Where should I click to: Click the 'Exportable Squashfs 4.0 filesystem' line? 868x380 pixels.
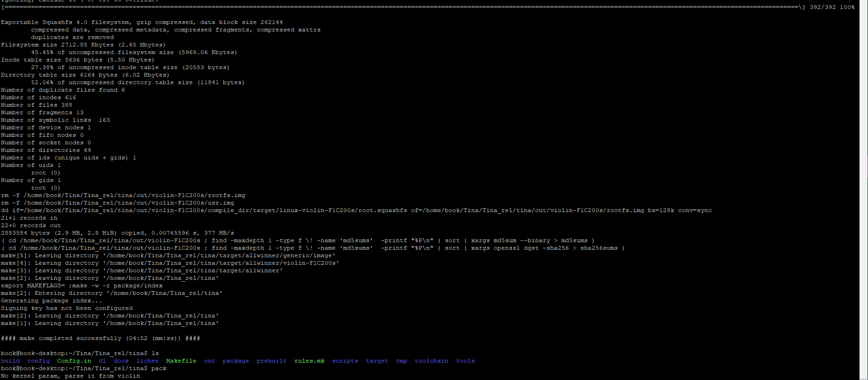click(x=142, y=22)
